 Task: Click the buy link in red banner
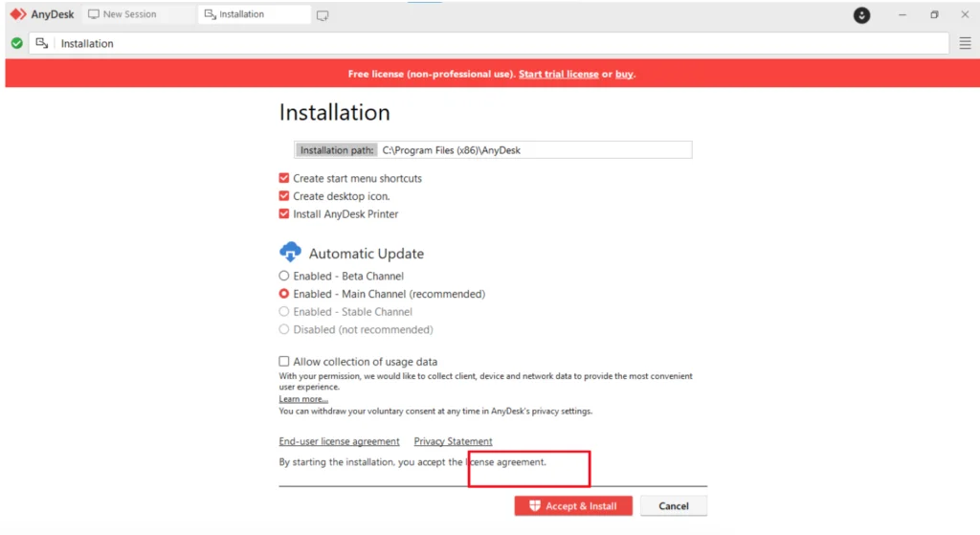[x=624, y=74]
